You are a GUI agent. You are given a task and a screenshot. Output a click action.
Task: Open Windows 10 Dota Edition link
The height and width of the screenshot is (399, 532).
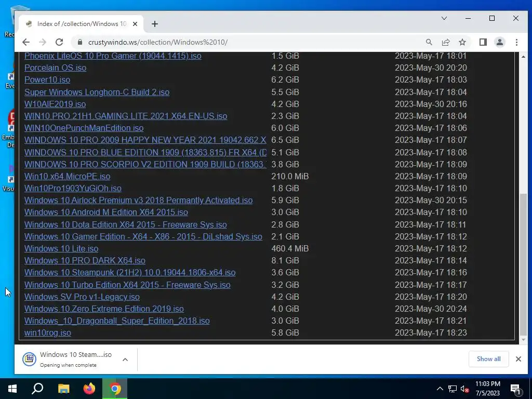point(126,224)
